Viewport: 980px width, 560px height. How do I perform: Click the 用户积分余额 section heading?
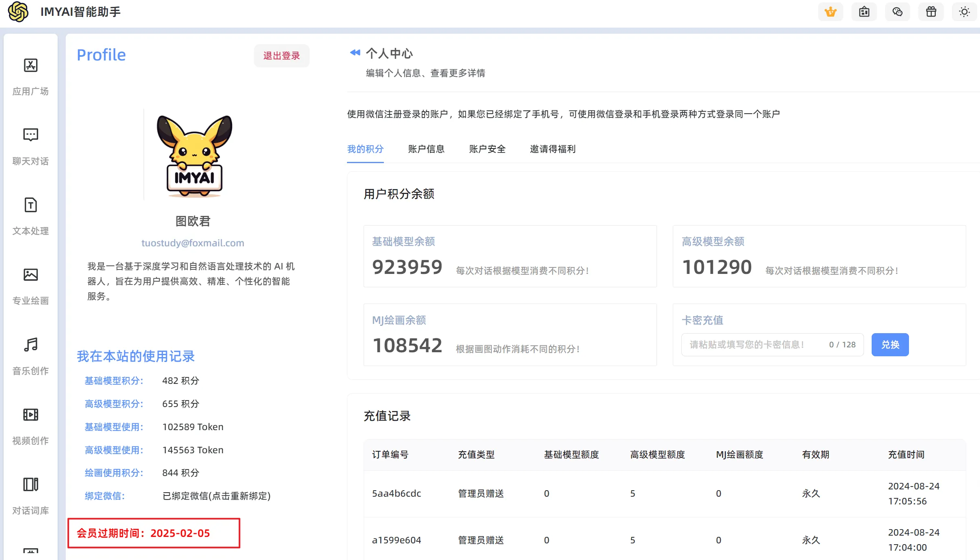[399, 194]
